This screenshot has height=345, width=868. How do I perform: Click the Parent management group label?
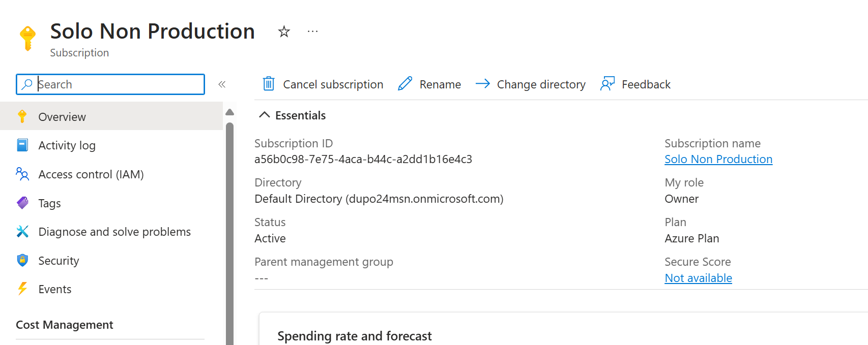click(324, 262)
